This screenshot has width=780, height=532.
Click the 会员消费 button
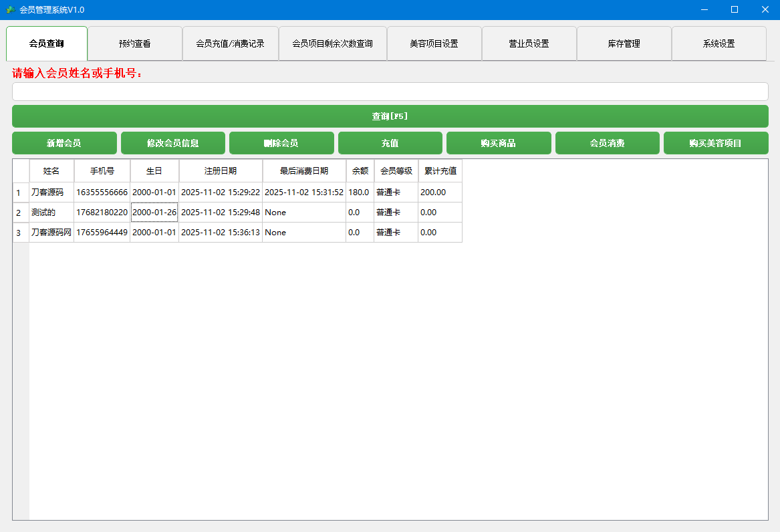point(607,142)
